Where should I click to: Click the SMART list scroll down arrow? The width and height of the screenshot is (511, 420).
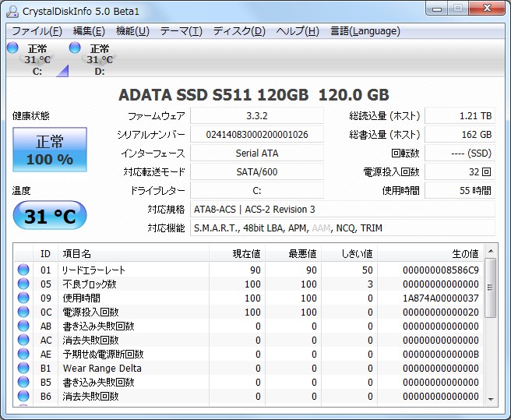[491, 399]
